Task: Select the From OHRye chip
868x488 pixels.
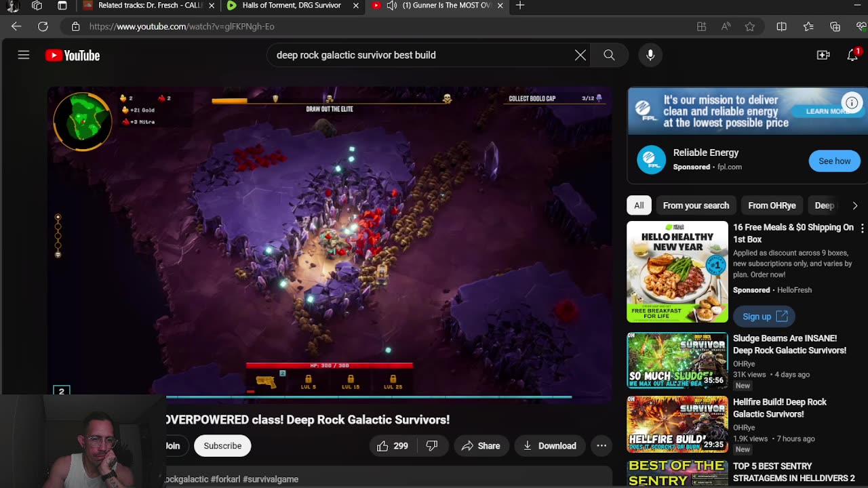Action: tap(772, 205)
